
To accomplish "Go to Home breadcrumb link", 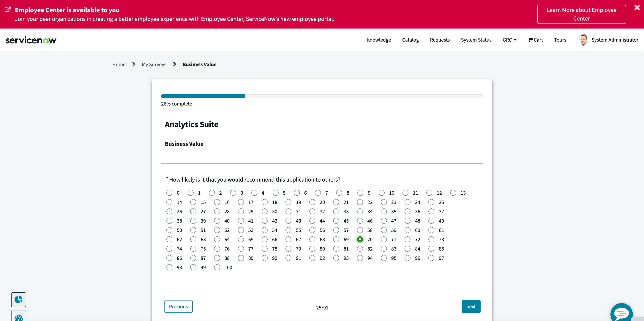I will 119,64.
